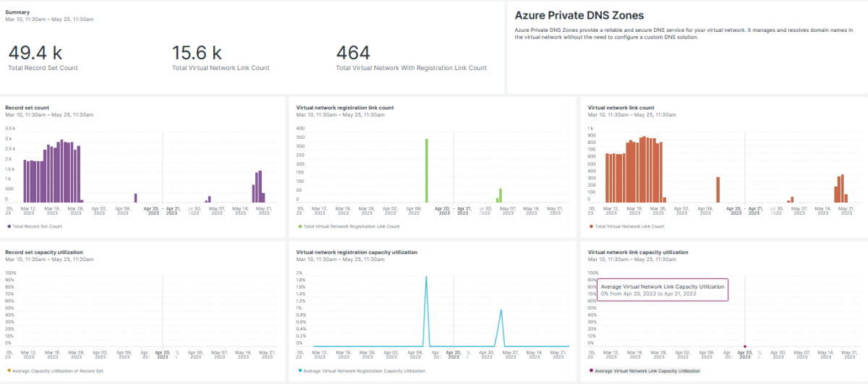The height and width of the screenshot is (384, 868).
Task: Open the Summary widget title
Action: 18,12
